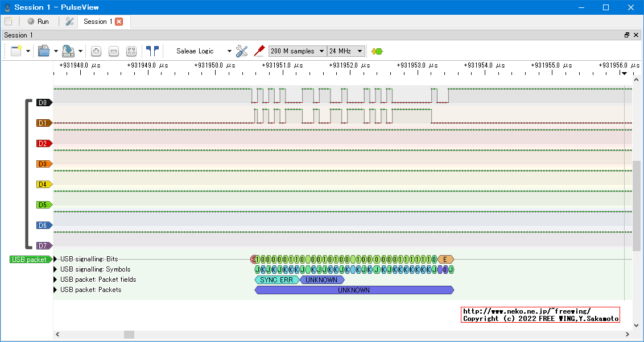Toggle the show cursors icon

(152, 51)
